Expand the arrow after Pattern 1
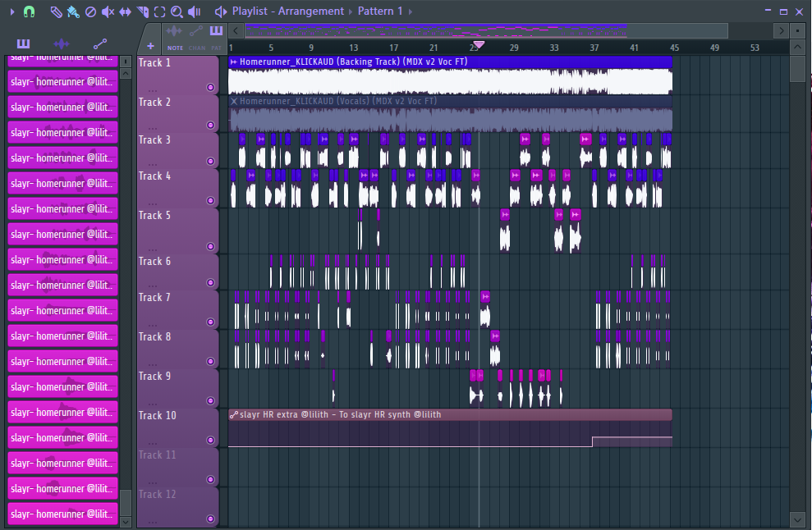 click(x=411, y=11)
